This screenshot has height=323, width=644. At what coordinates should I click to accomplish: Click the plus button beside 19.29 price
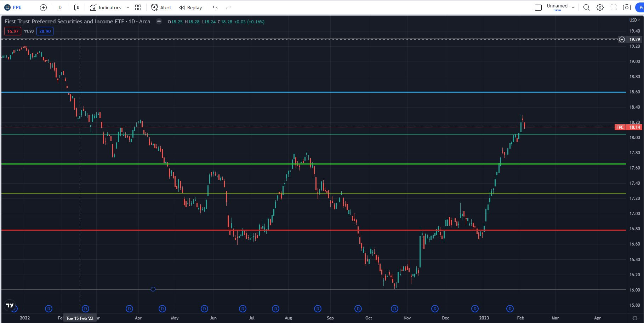point(622,39)
